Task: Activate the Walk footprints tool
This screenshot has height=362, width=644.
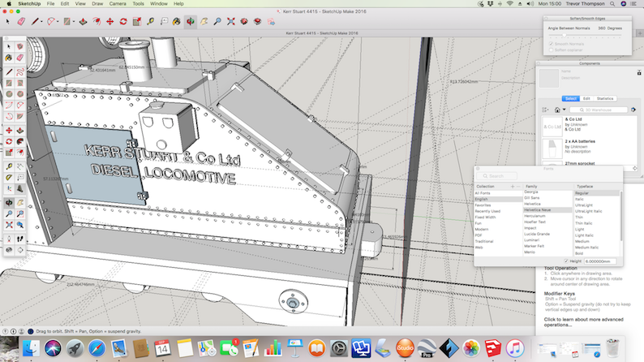Action: point(19,239)
